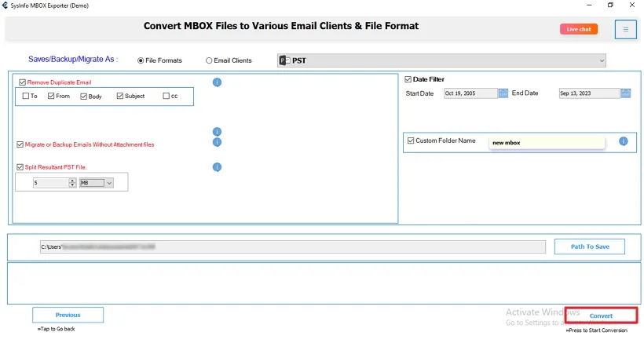Image resolution: width=644 pixels, height=343 pixels.
Task: Open the MB size unit dropdown
Action: tap(109, 183)
